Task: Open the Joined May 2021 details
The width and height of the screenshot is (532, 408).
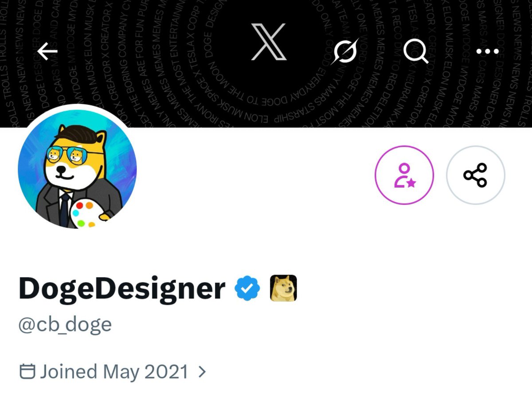Action: click(113, 372)
